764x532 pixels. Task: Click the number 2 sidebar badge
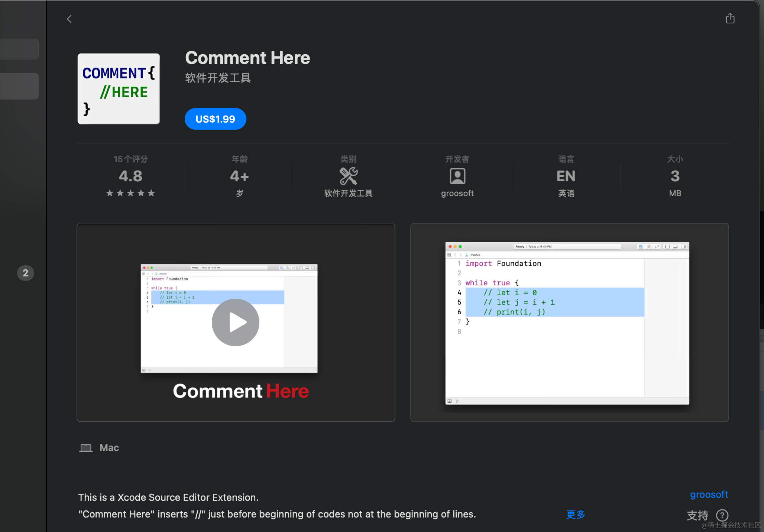pos(25,273)
